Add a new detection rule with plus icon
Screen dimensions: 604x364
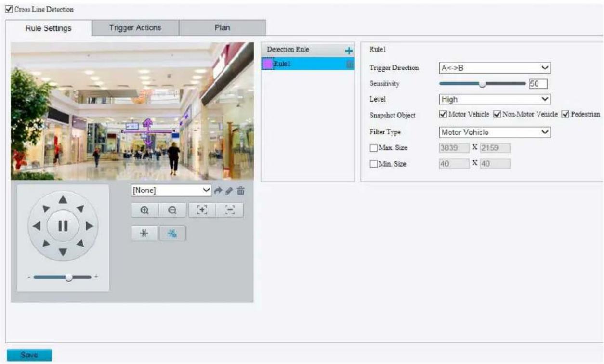pyautogui.click(x=350, y=51)
